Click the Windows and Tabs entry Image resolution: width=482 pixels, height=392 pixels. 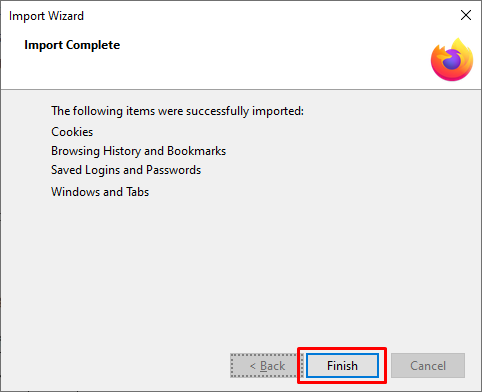point(100,192)
